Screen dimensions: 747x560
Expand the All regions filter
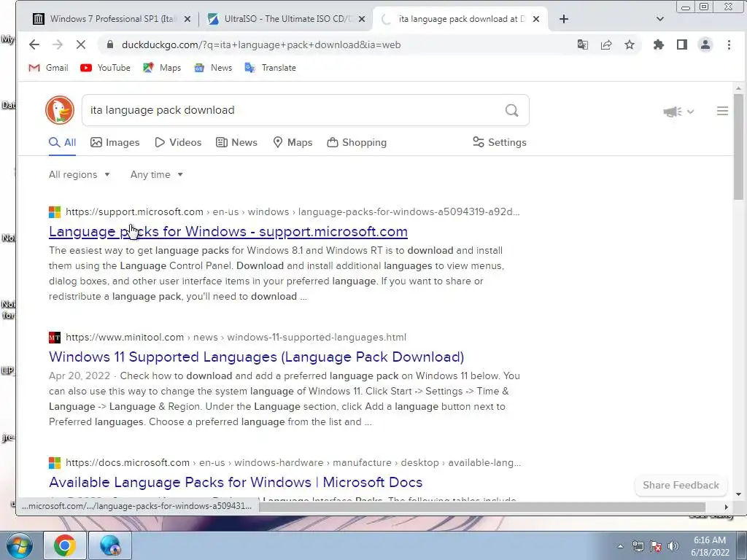[x=79, y=175]
